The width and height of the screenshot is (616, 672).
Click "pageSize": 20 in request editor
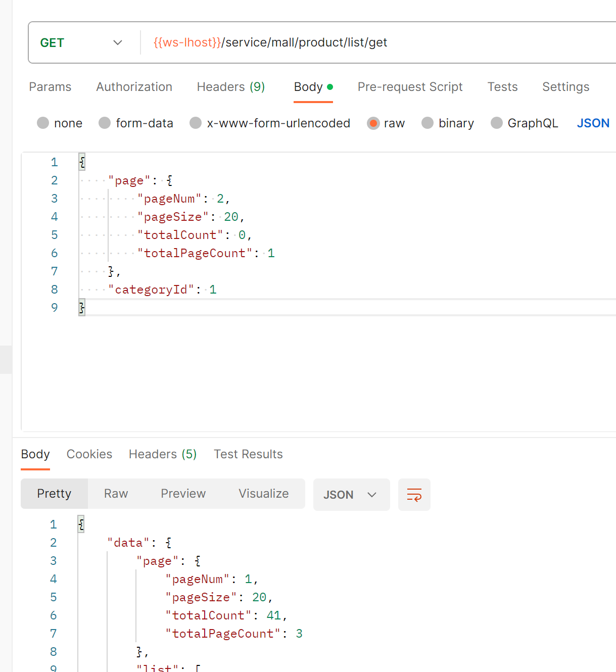[x=191, y=217]
